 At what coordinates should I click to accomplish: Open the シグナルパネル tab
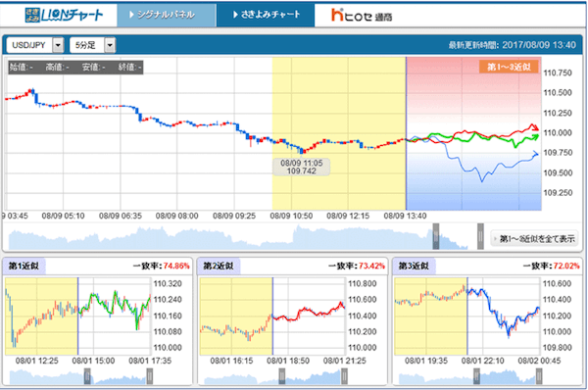167,15
